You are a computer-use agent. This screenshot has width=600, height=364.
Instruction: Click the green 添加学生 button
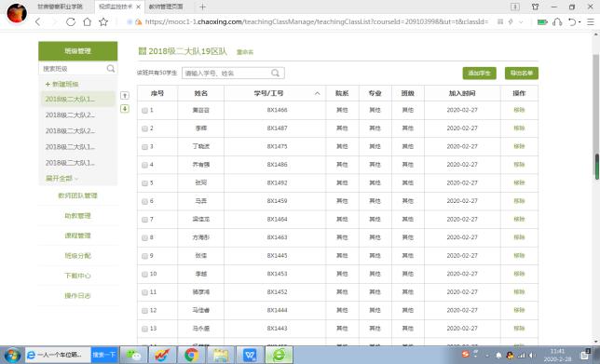(479, 73)
